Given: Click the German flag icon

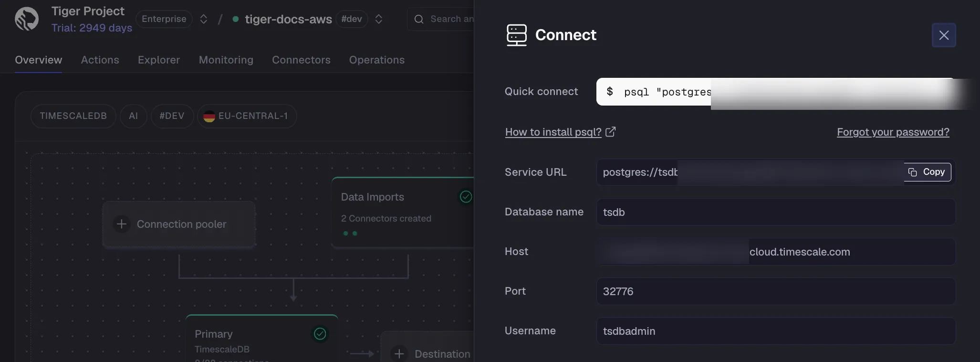Looking at the screenshot, I should [209, 116].
